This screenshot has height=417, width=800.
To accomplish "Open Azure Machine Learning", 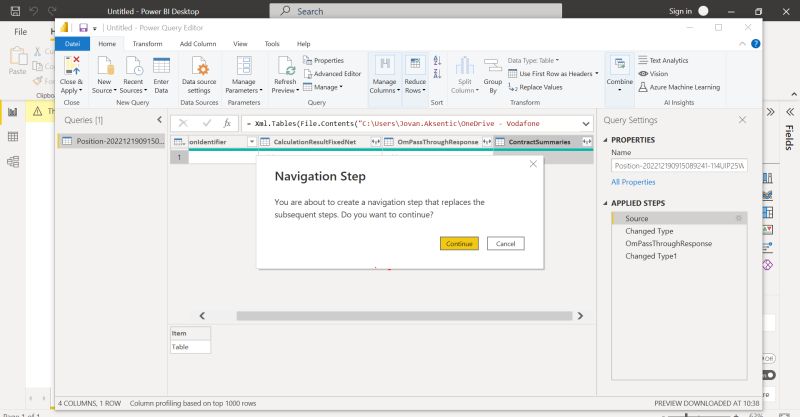I will point(679,87).
